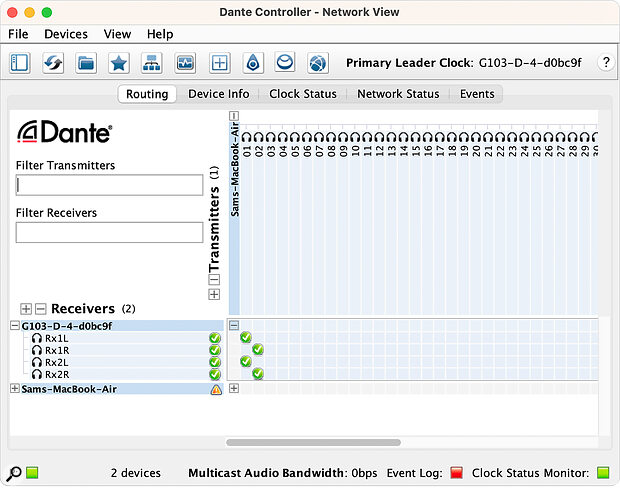Click the Rx2R status check icon

tap(215, 374)
